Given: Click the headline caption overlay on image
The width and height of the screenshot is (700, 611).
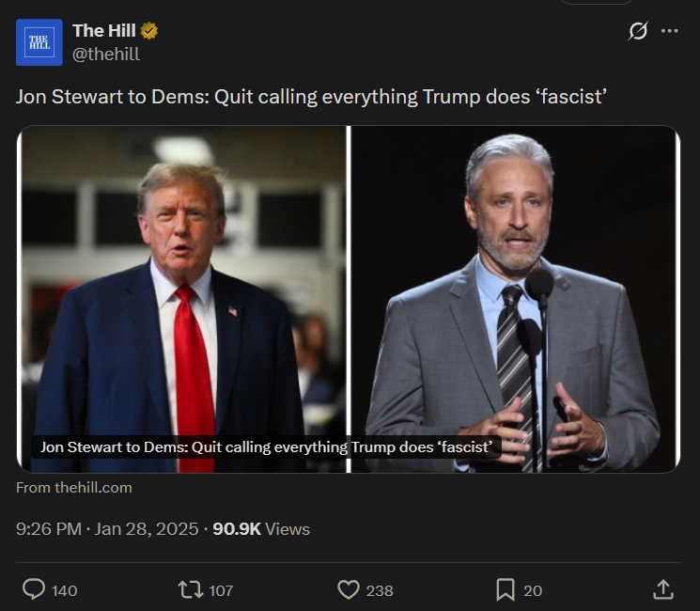Looking at the screenshot, I should [x=266, y=447].
